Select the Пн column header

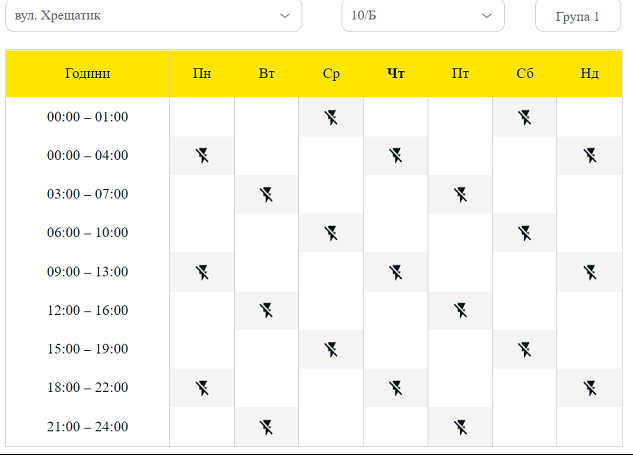point(202,73)
